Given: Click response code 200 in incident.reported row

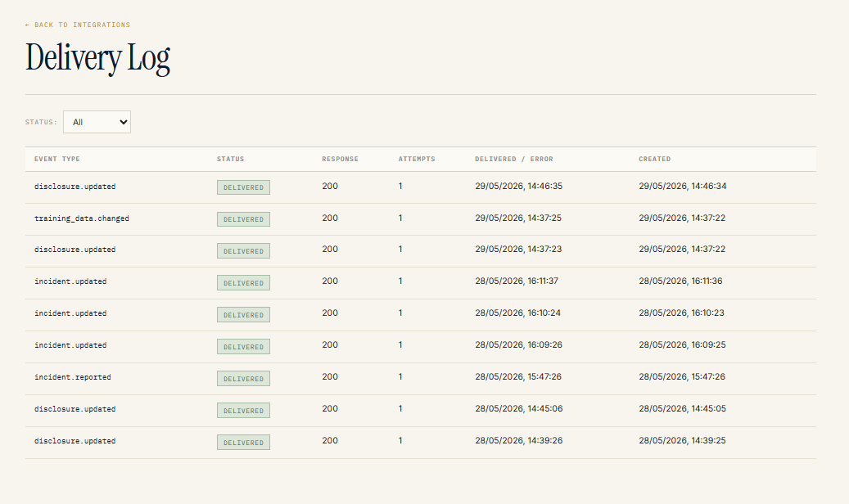Looking at the screenshot, I should click(x=330, y=377).
